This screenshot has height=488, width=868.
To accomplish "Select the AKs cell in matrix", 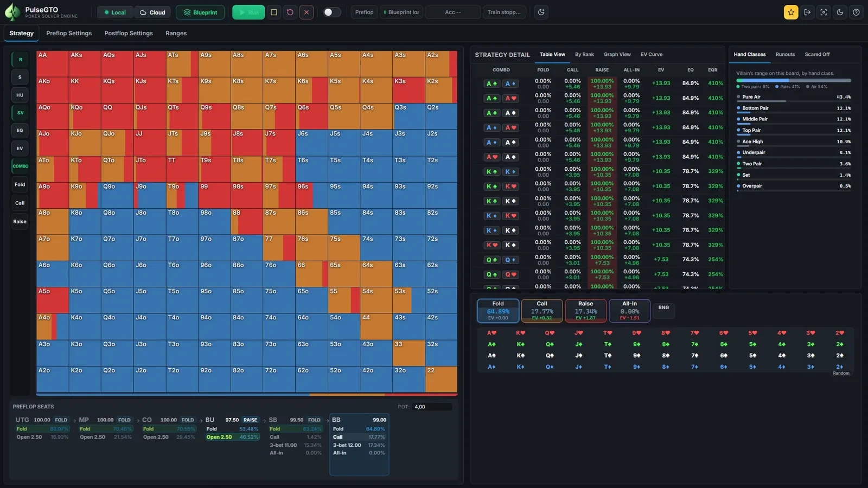I will tap(85, 64).
